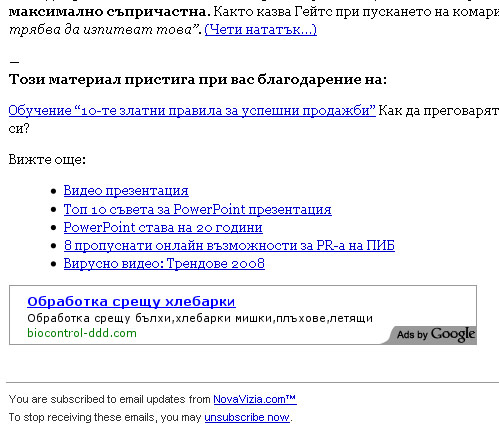Screen dimensions: 499x429
Task: Open "PowerPoint става на 20 години" link
Action: pyautogui.click(x=163, y=227)
